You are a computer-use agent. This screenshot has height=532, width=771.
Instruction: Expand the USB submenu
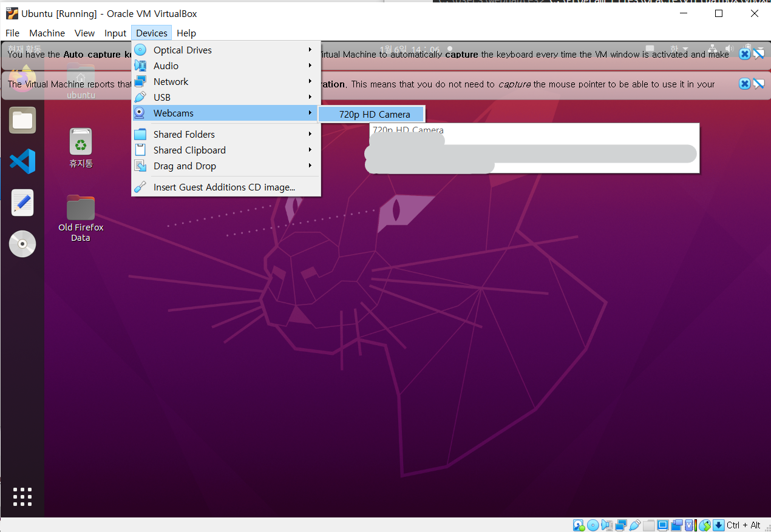click(x=226, y=97)
